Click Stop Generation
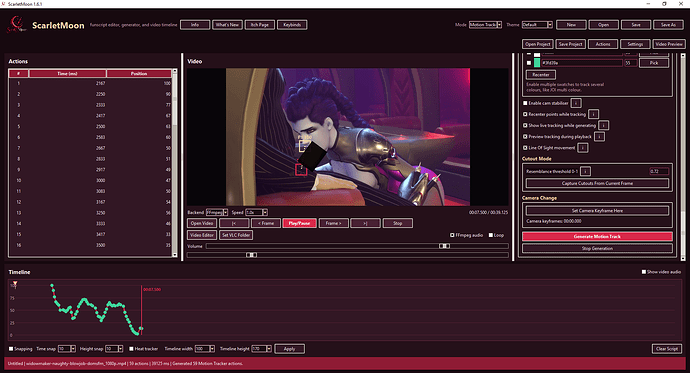 pos(597,249)
